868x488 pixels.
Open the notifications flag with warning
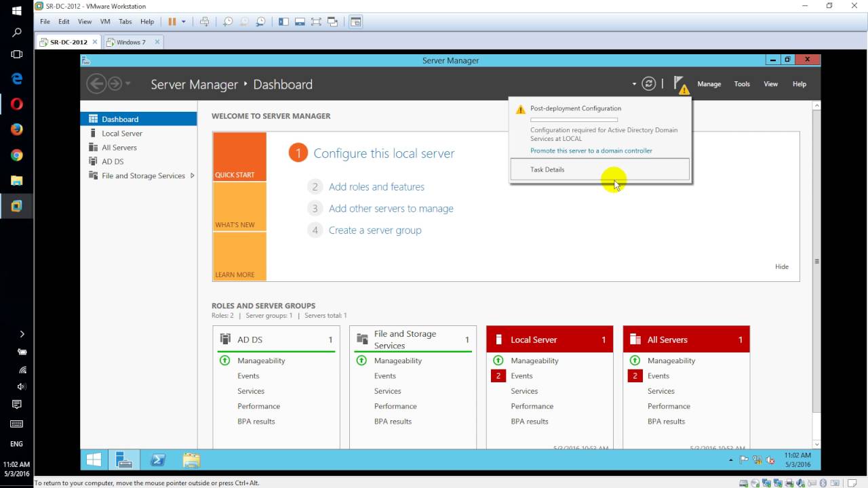click(681, 84)
